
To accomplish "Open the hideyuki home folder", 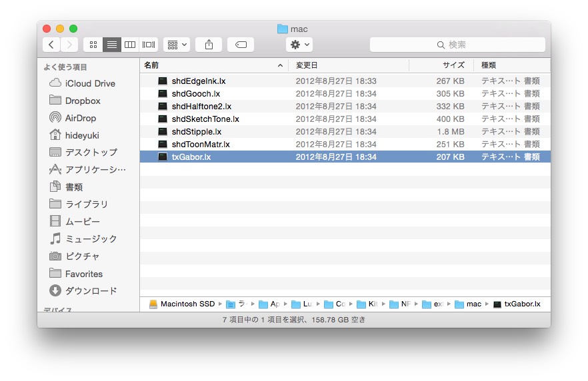I will [x=82, y=135].
